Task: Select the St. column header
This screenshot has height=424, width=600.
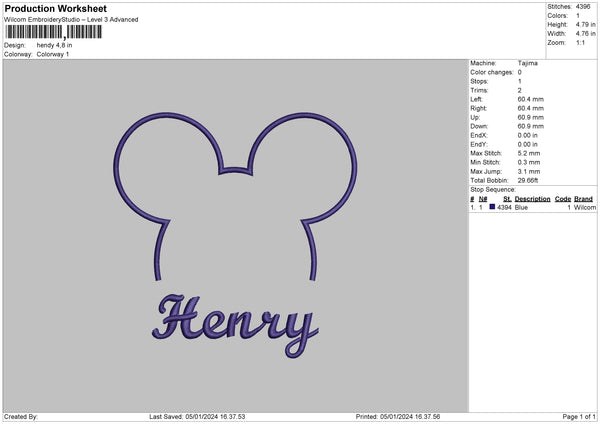Action: (x=507, y=199)
